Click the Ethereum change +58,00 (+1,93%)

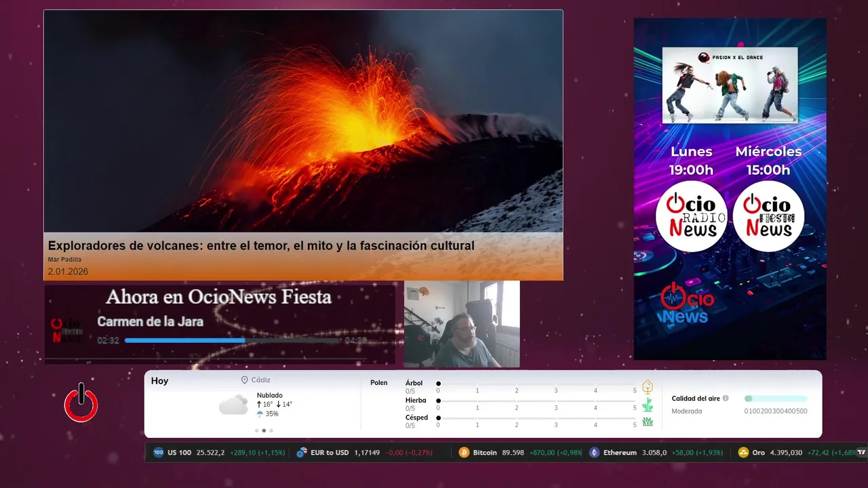(697, 452)
